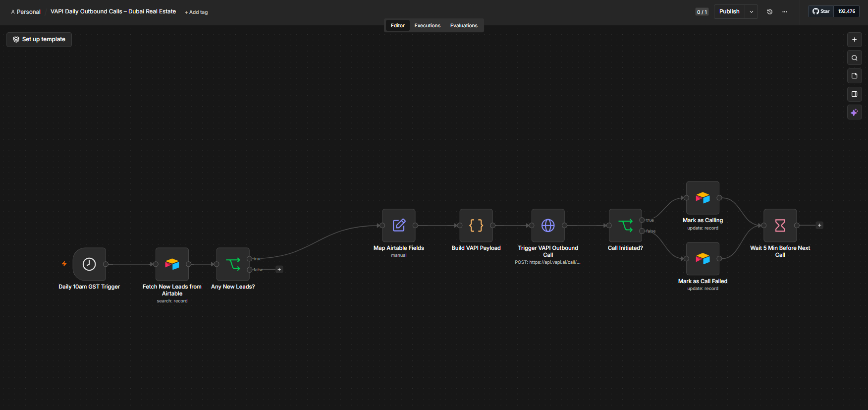The height and width of the screenshot is (410, 868).
Task: Switch to the Evaluations tab
Action: point(464,26)
